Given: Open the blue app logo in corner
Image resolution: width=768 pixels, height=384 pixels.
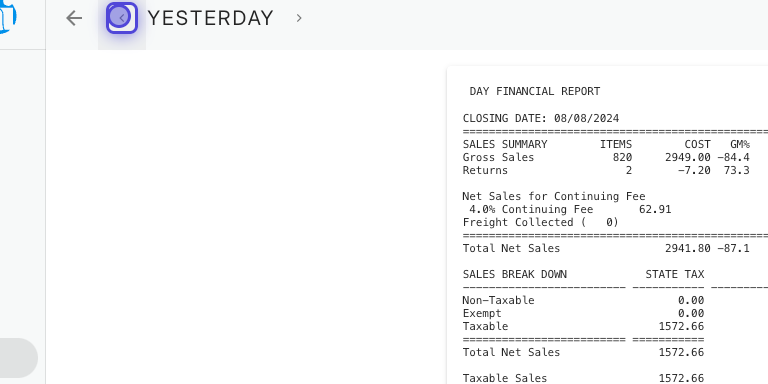Looking at the screenshot, I should click(7, 16).
